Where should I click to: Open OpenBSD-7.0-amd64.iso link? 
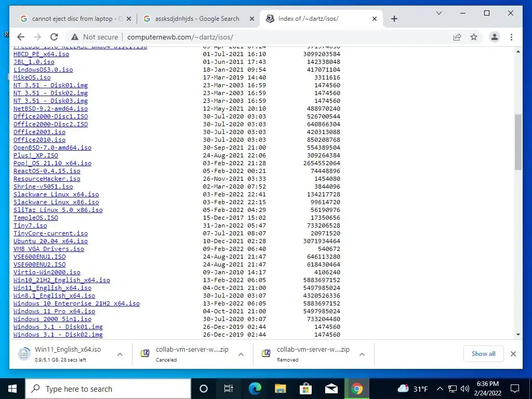[x=52, y=148]
